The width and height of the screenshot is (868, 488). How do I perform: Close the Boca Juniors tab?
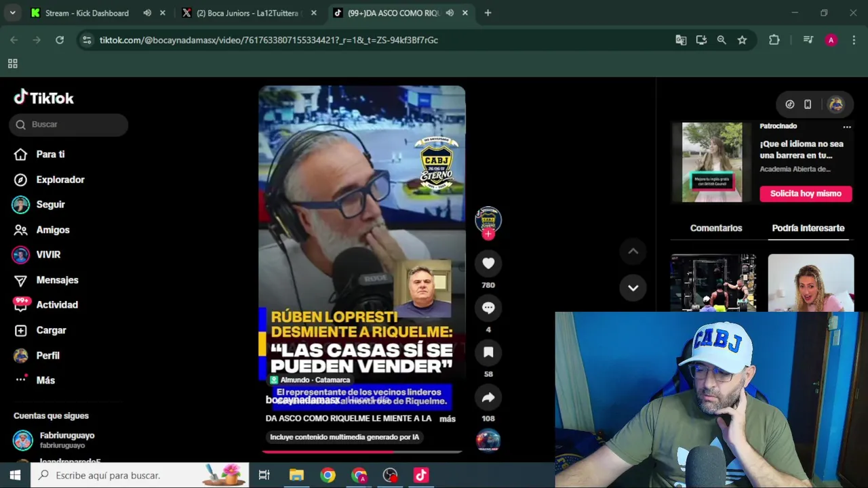click(313, 13)
